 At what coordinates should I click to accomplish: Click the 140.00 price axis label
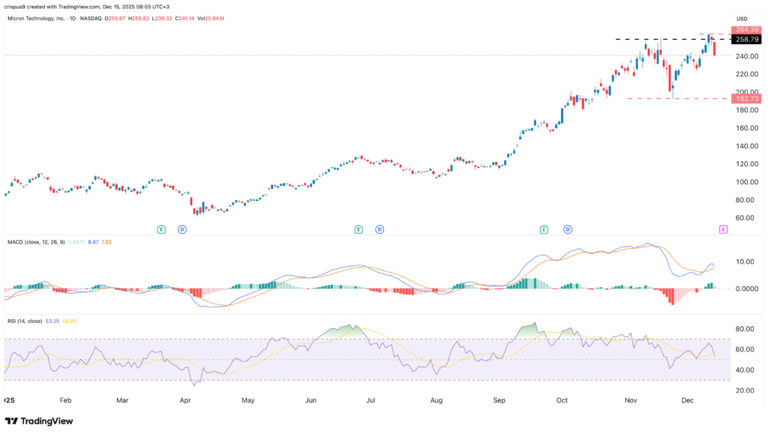click(x=746, y=146)
